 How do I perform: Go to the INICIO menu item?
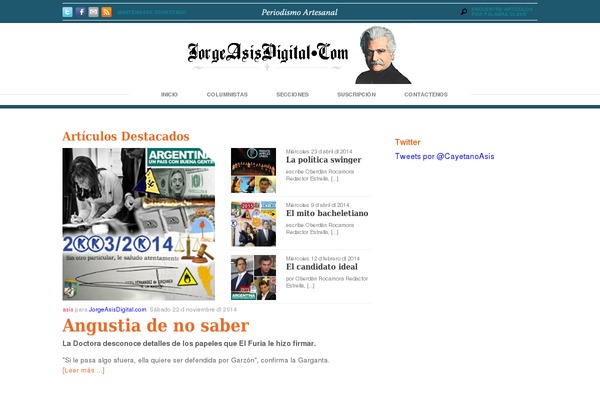pos(169,95)
